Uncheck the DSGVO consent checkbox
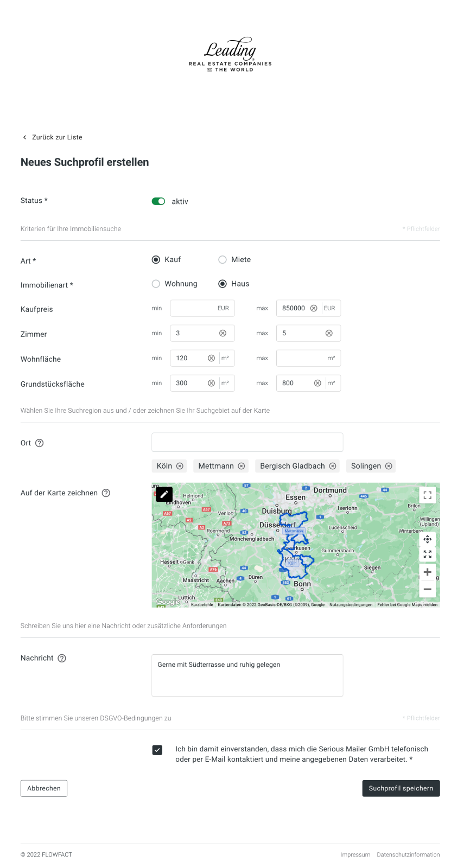The width and height of the screenshot is (470, 868). pos(157,750)
